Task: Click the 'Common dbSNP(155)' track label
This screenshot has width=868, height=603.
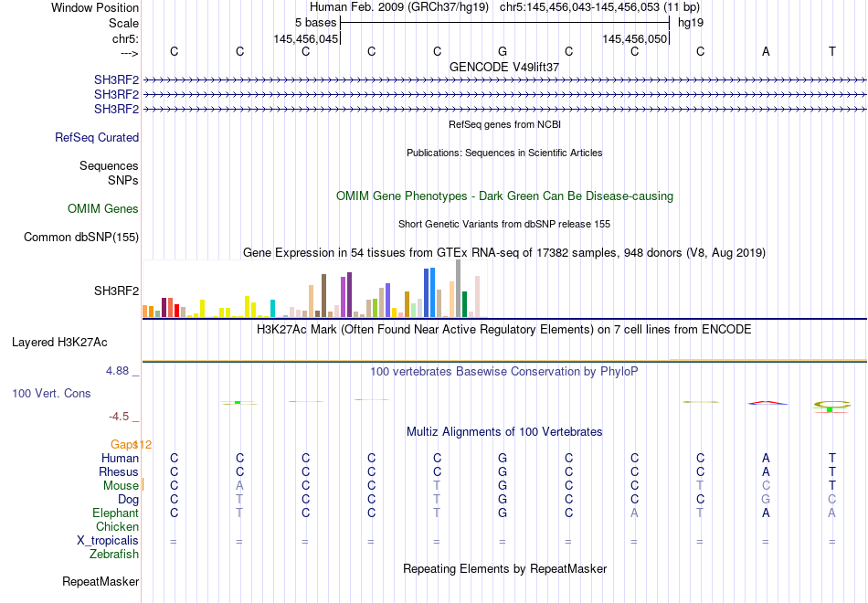Action: tap(81, 237)
